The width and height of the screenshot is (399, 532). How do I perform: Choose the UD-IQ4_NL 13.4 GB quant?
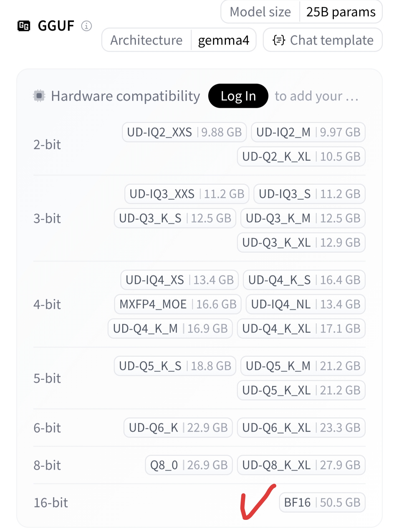tap(305, 304)
